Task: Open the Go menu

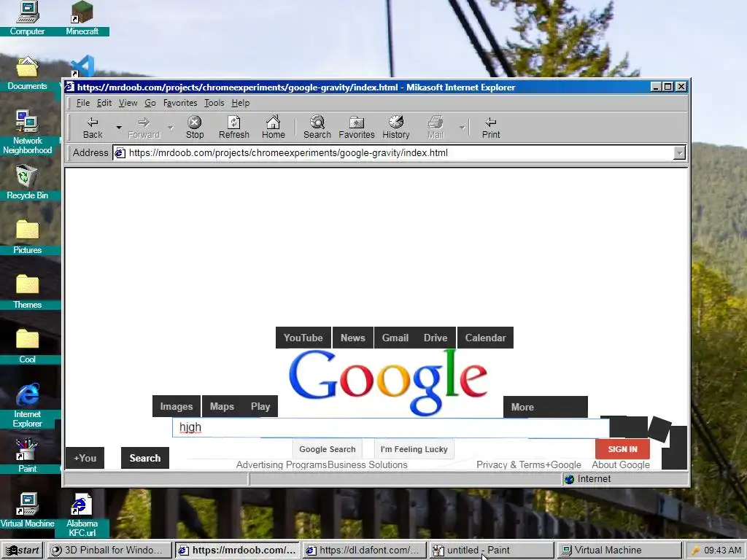Action: pyautogui.click(x=150, y=103)
